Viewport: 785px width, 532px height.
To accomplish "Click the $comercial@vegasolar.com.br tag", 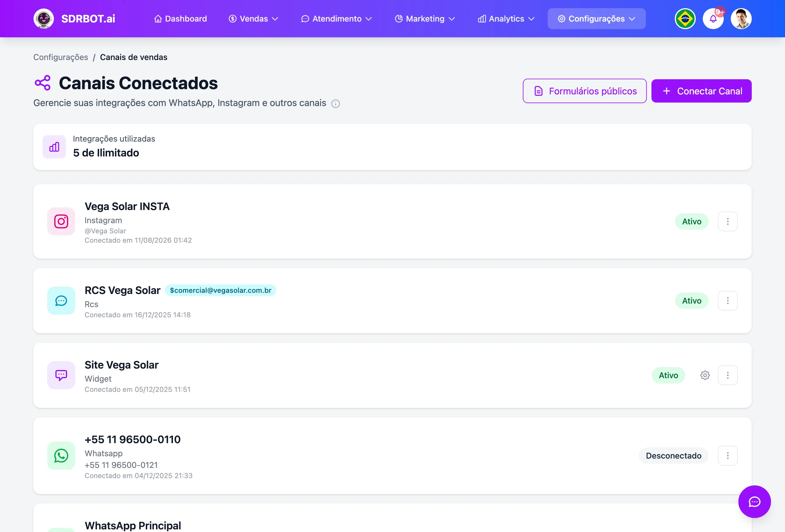I will [x=220, y=290].
